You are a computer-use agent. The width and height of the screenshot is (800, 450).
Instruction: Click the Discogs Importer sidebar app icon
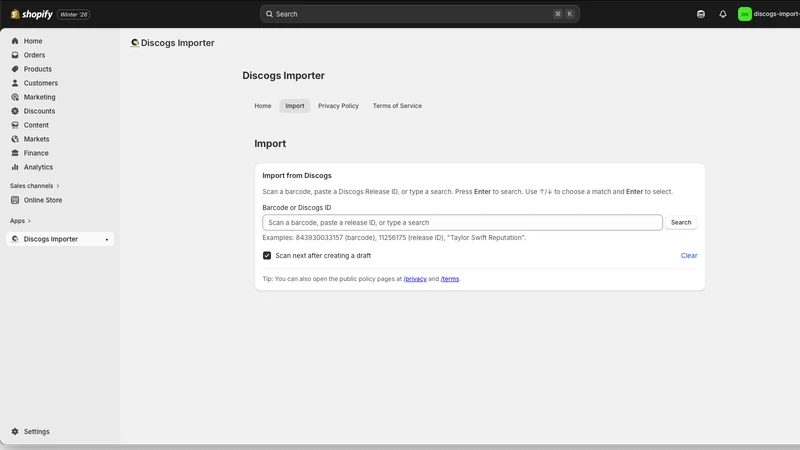click(x=15, y=239)
